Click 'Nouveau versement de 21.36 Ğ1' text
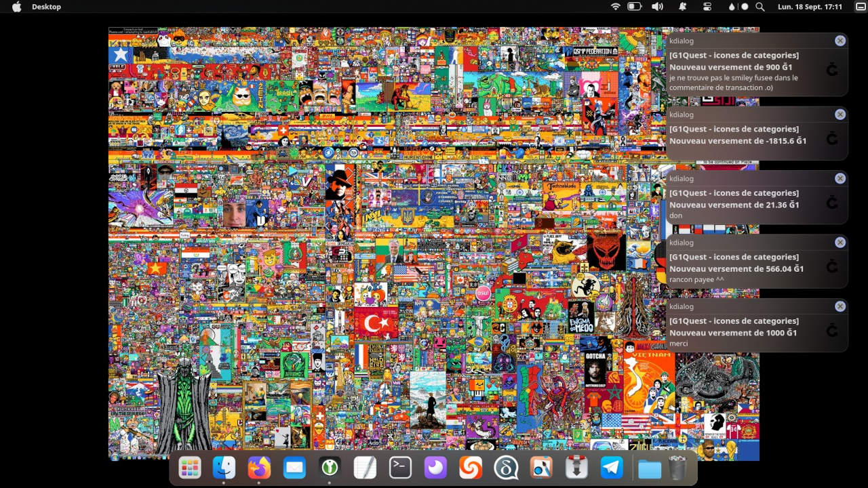Viewport: 868px width, 488px height. [x=734, y=205]
